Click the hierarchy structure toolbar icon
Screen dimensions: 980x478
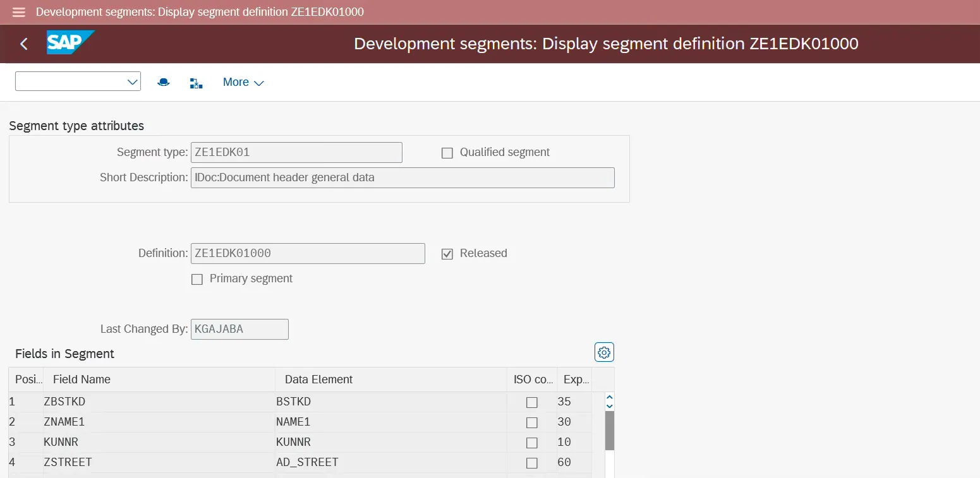(x=196, y=83)
